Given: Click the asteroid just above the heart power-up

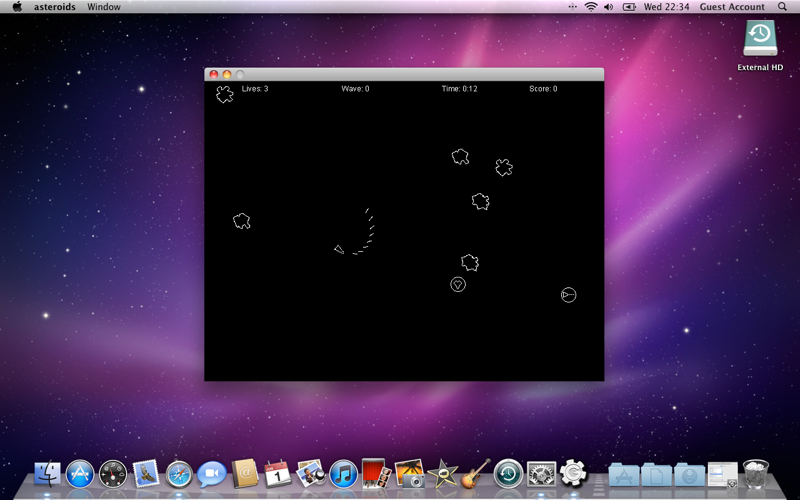Looking at the screenshot, I should [x=470, y=263].
